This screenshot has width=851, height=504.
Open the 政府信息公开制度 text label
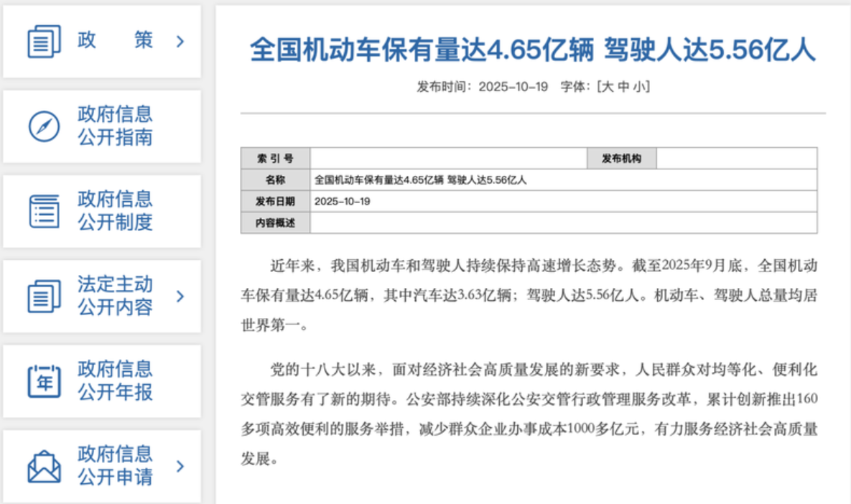tap(115, 210)
